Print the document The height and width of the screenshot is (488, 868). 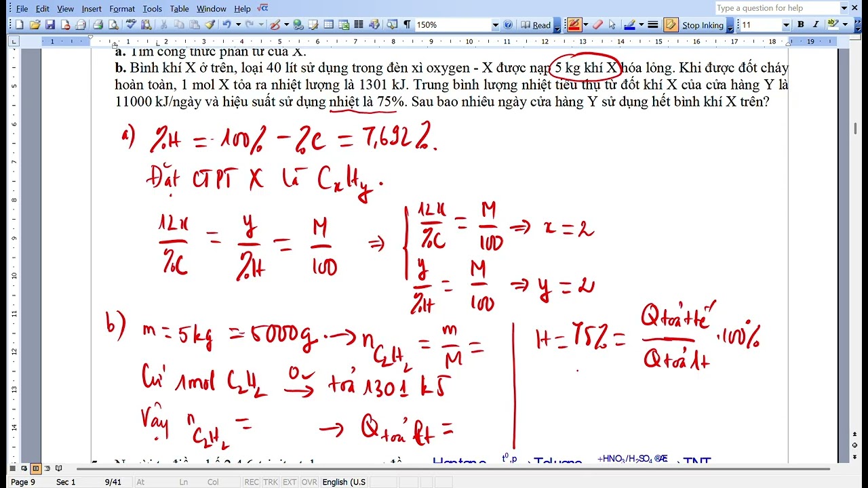(98, 24)
